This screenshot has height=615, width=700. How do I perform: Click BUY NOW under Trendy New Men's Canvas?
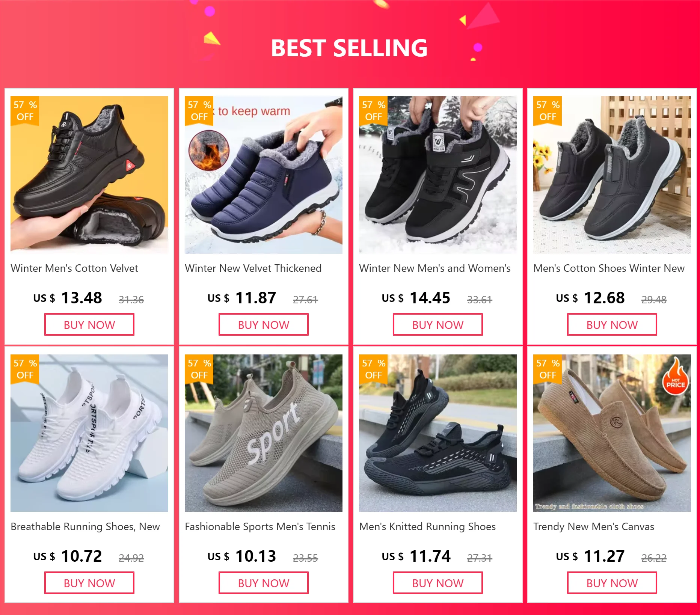612,583
